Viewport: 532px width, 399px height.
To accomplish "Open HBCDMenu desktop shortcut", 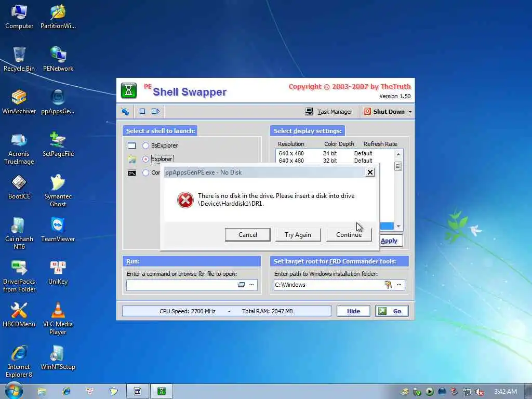I will (19, 315).
